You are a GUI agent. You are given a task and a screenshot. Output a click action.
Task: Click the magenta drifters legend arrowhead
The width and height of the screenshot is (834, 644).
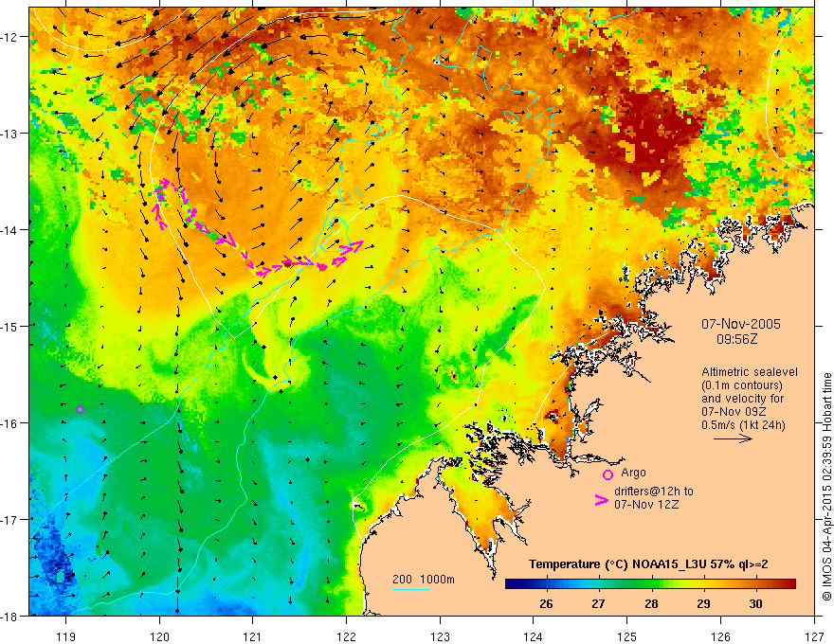click(602, 500)
